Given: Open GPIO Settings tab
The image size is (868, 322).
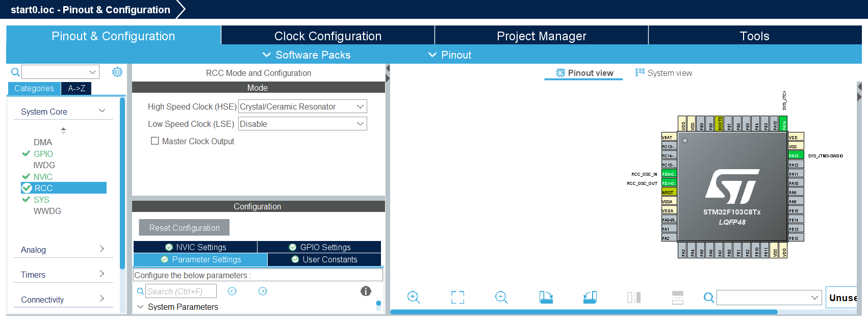Looking at the screenshot, I should [319, 247].
